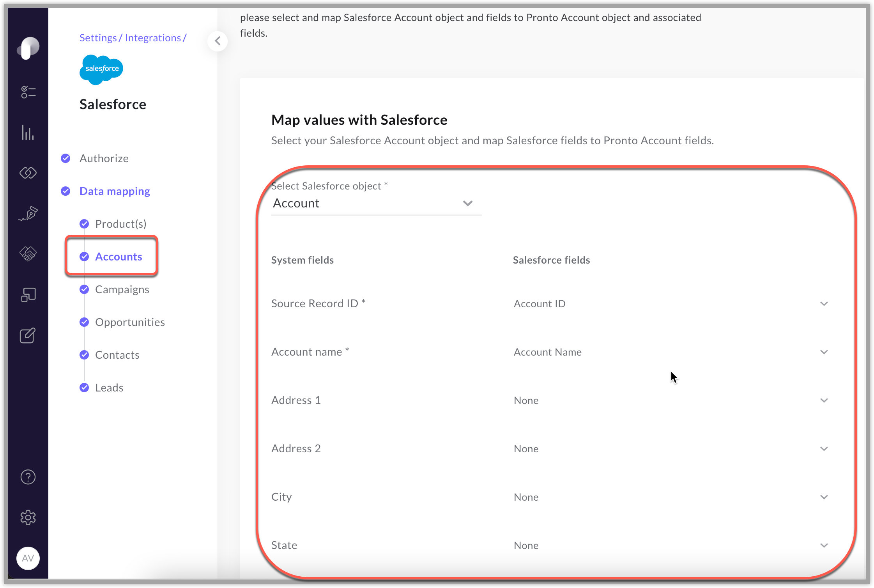The width and height of the screenshot is (874, 588).
Task: Open the Opportunities data mapping step
Action: 130,322
